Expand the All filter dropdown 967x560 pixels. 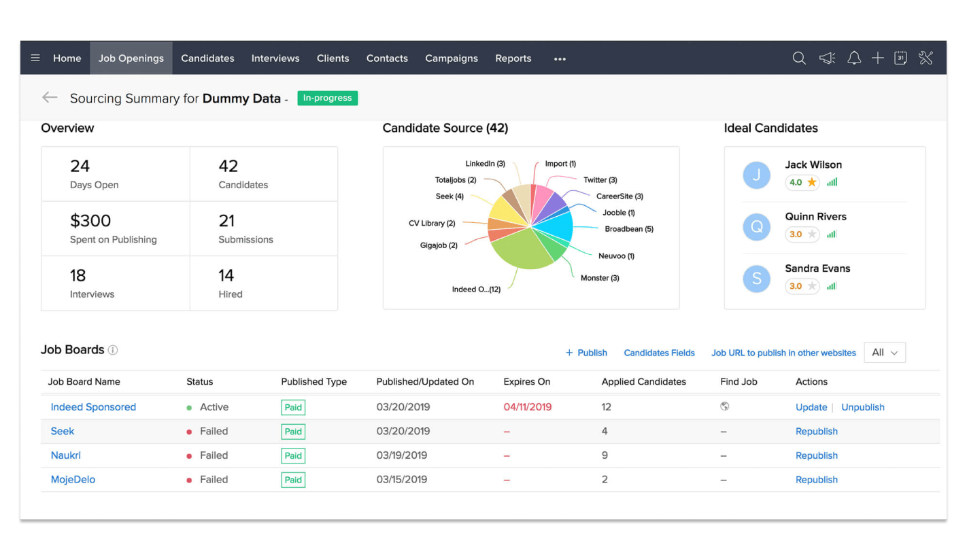(x=885, y=353)
